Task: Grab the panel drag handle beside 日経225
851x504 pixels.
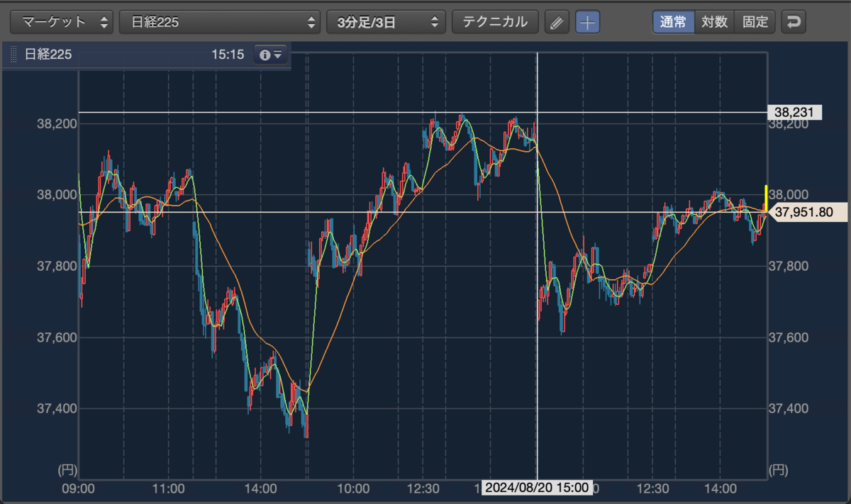Action: coord(13,55)
